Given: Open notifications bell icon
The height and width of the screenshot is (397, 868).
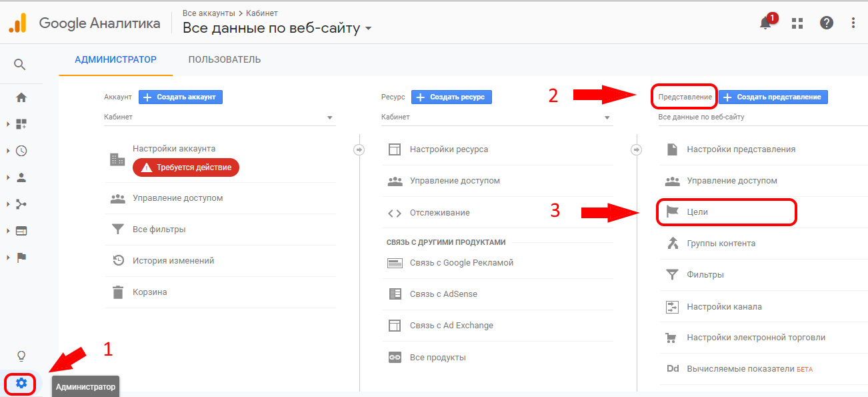Looking at the screenshot, I should (765, 23).
